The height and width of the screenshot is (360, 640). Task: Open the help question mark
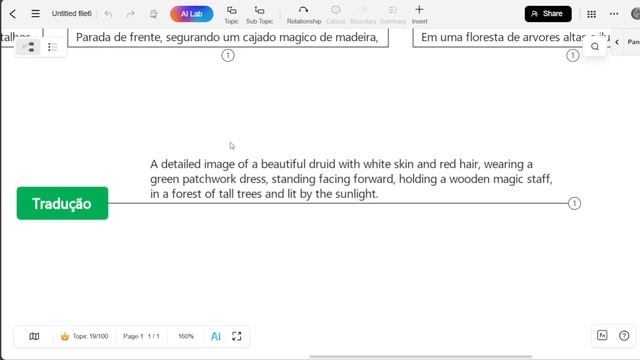click(624, 336)
